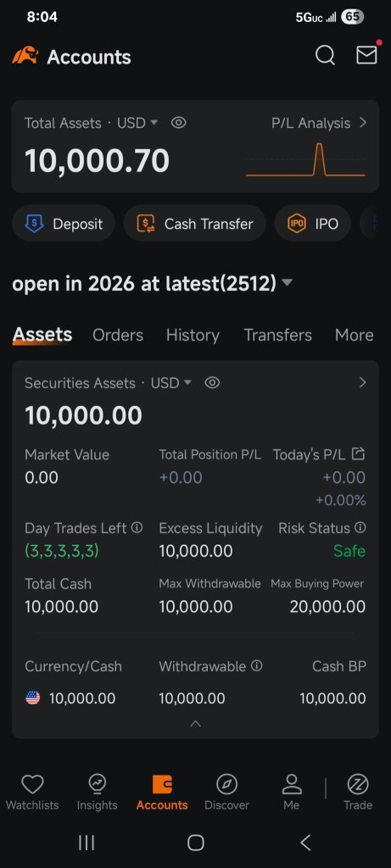Image resolution: width=391 pixels, height=868 pixels.
Task: Tap the share icon beside Today's P/L
Action: point(359,454)
